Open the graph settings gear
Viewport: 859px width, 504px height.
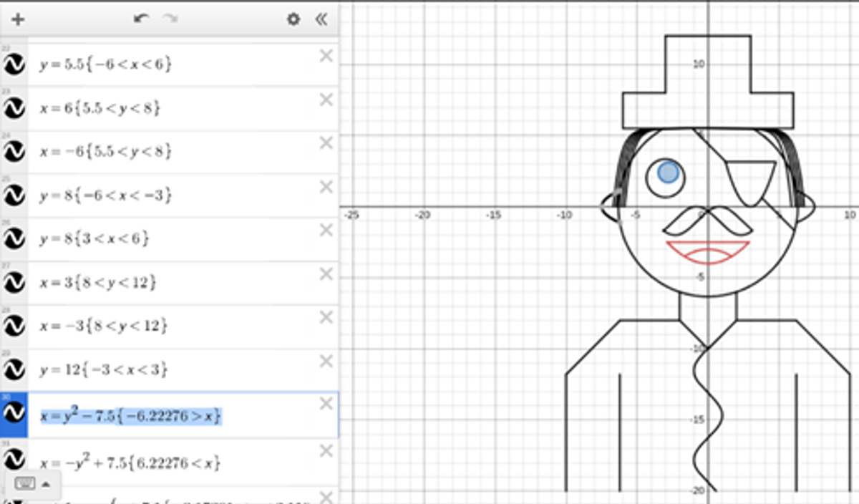click(293, 19)
